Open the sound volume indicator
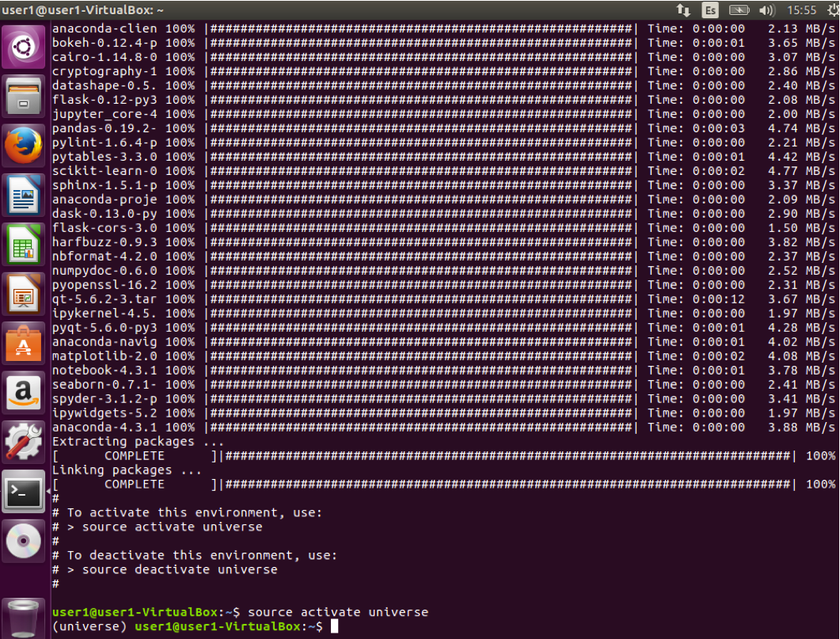This screenshot has width=840, height=639. [x=766, y=10]
